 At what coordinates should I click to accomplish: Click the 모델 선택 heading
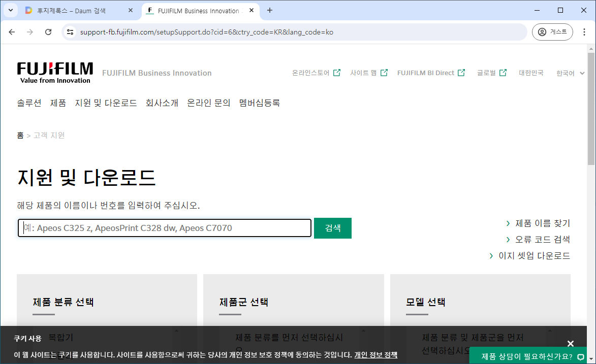tap(426, 302)
